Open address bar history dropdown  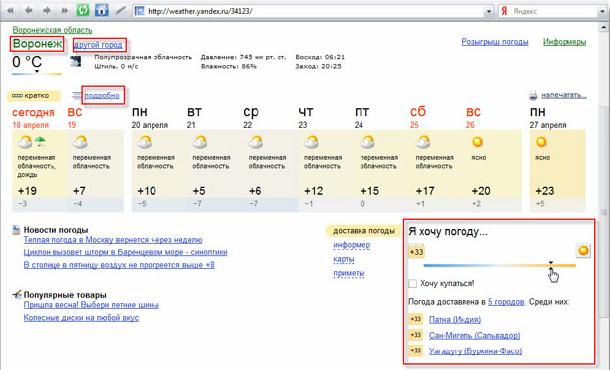coord(489,12)
